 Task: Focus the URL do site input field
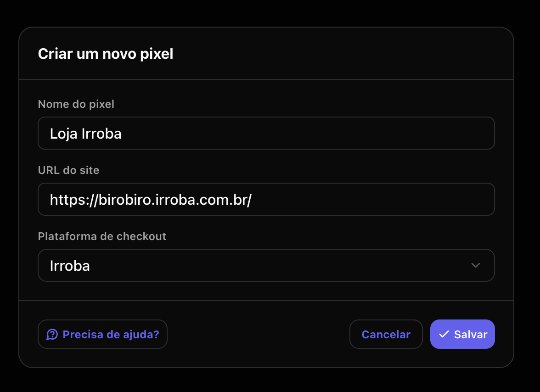tap(266, 199)
